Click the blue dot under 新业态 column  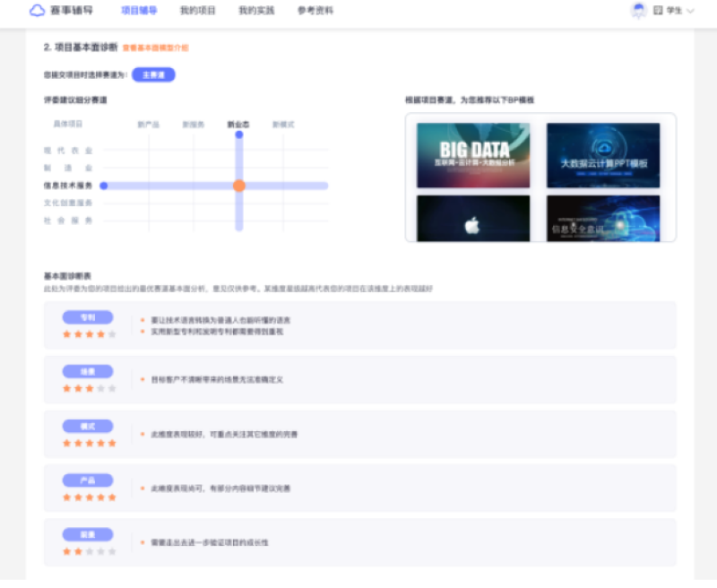tap(238, 134)
